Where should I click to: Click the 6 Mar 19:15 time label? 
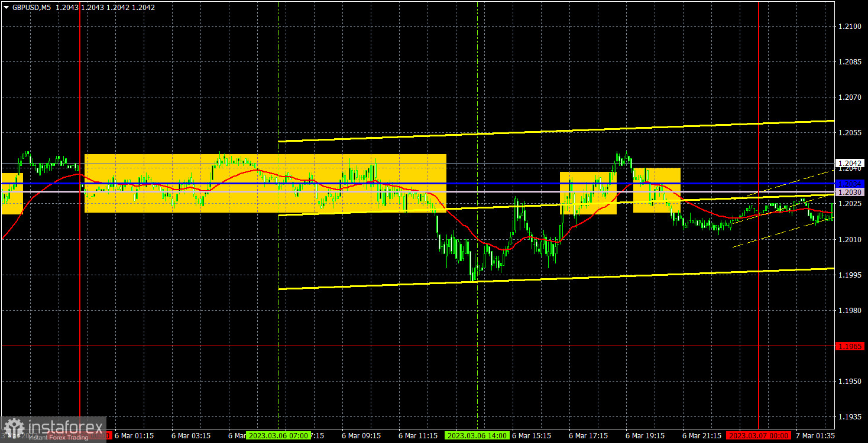645,436
